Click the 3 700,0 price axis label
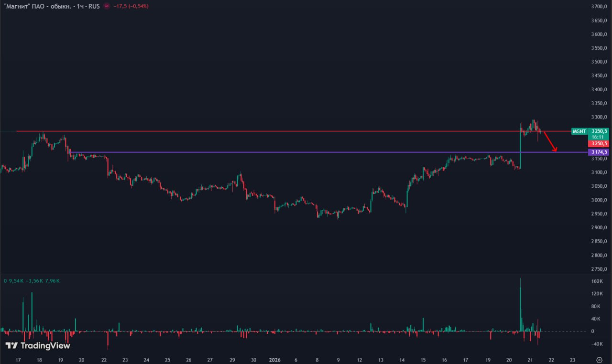Viewport: 612px width, 364px height. (599, 7)
